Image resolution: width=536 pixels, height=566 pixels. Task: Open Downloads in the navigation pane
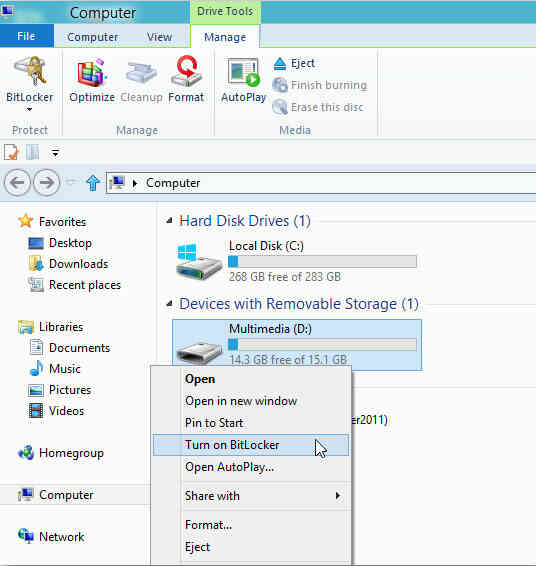click(68, 264)
